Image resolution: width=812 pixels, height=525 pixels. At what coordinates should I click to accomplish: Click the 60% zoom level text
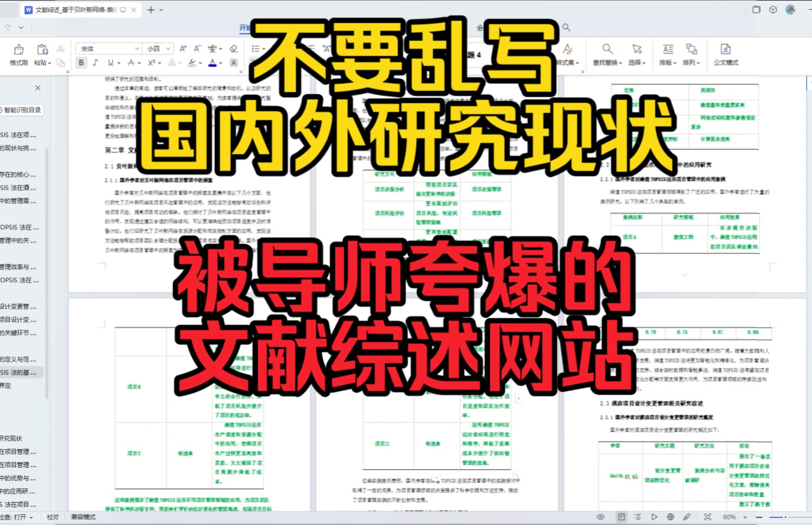(x=729, y=517)
